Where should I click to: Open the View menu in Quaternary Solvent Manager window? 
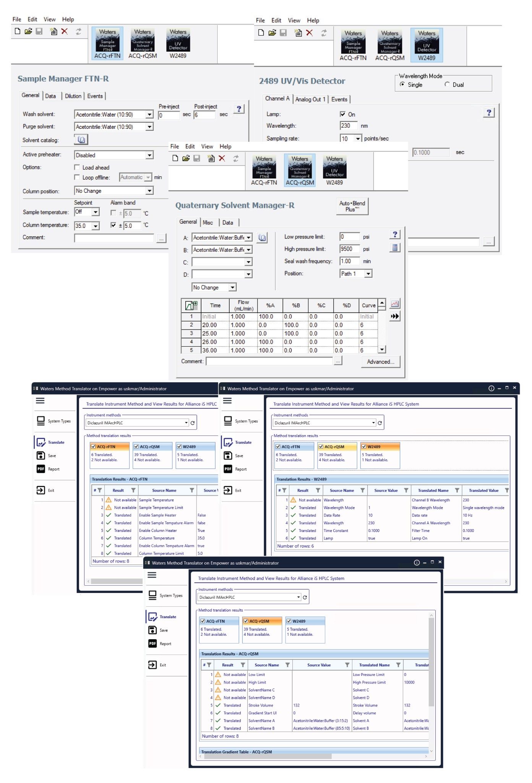click(x=207, y=146)
